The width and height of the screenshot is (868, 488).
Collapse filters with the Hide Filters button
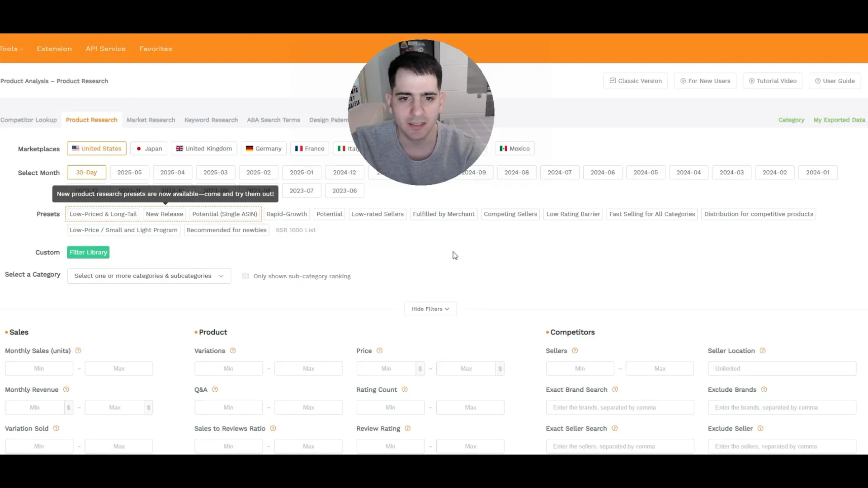430,309
